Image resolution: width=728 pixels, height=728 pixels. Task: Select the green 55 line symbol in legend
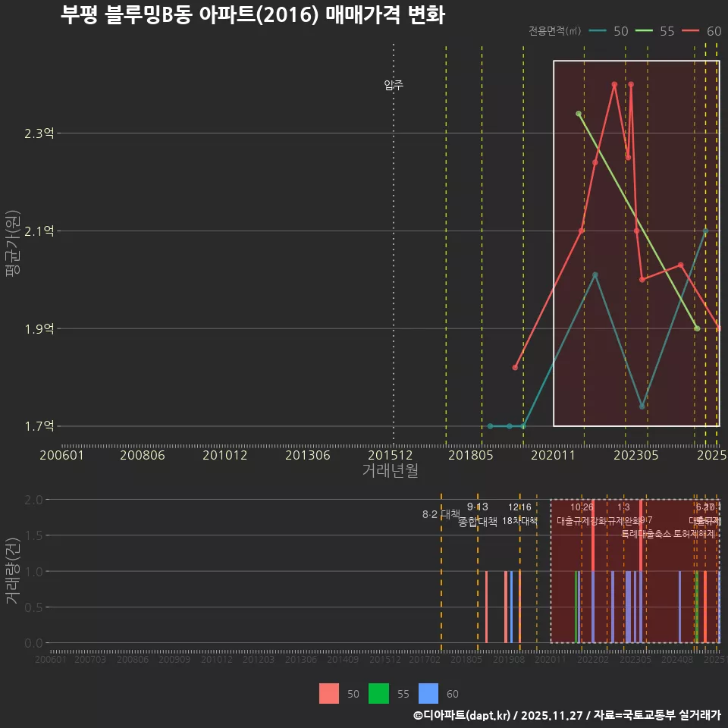pos(644,32)
